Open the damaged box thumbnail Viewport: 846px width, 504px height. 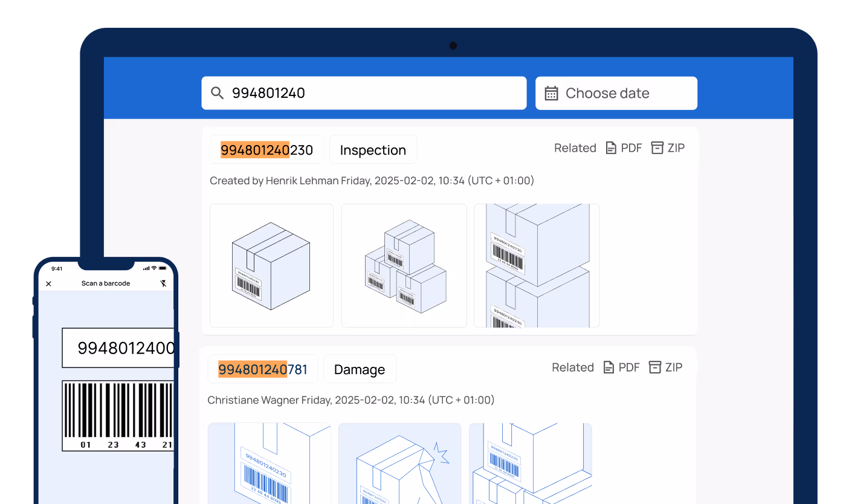coord(400,464)
